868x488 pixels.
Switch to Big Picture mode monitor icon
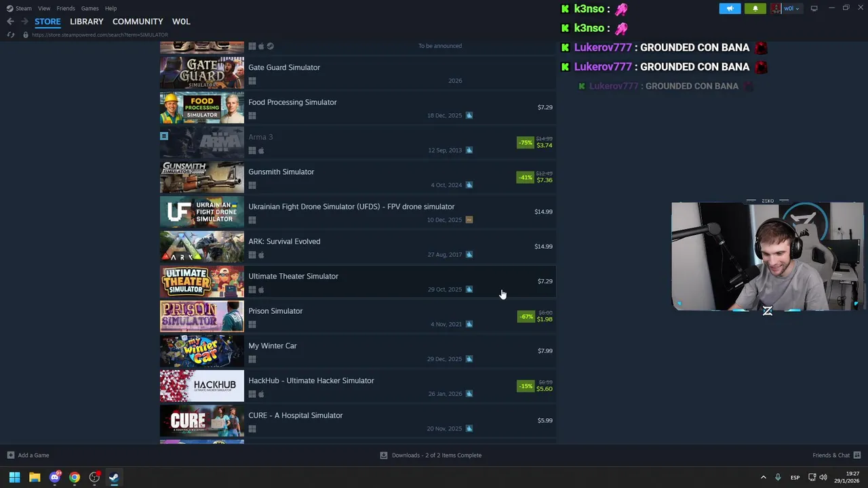coord(814,8)
